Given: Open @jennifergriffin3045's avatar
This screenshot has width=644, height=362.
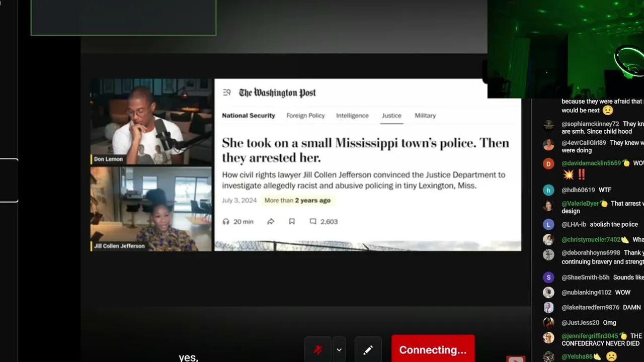Looking at the screenshot, I should point(548,337).
